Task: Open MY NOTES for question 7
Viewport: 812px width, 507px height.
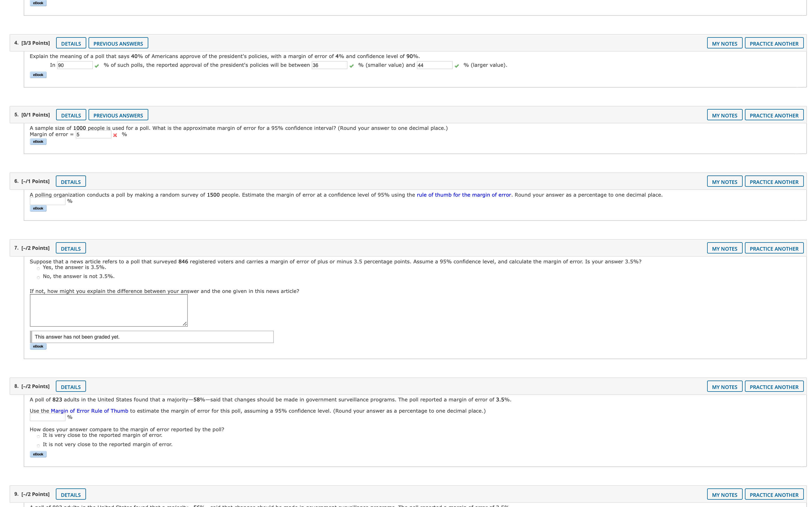Action: click(x=724, y=248)
